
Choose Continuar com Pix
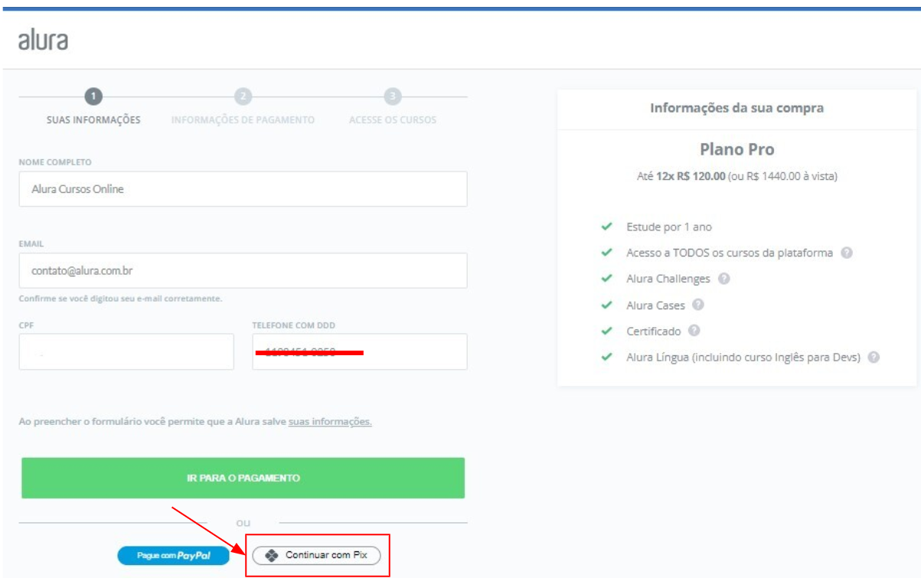[x=316, y=555]
